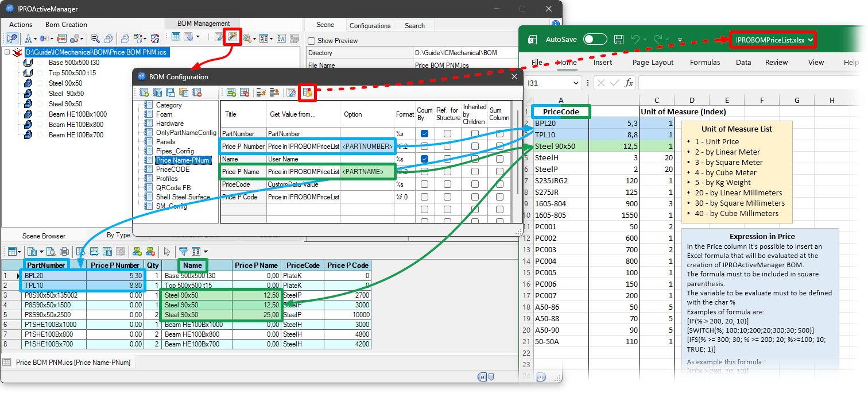Click the print icon above the BOM table
The height and width of the screenshot is (393, 868).
pos(64,251)
